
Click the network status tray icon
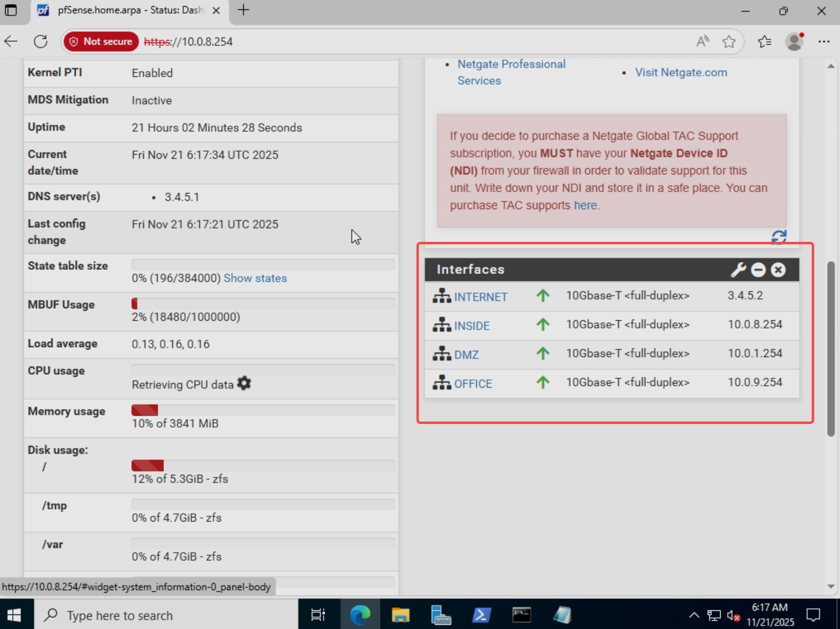(714, 616)
